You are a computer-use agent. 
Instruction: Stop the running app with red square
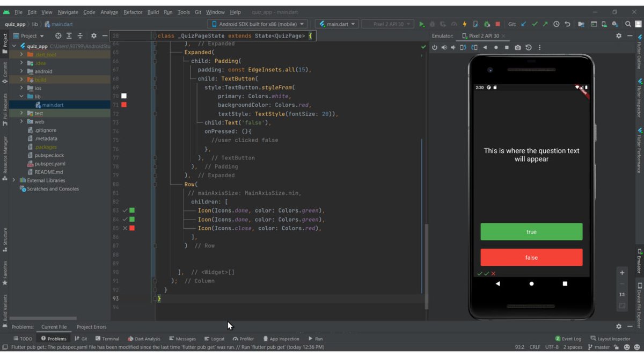[x=497, y=24]
